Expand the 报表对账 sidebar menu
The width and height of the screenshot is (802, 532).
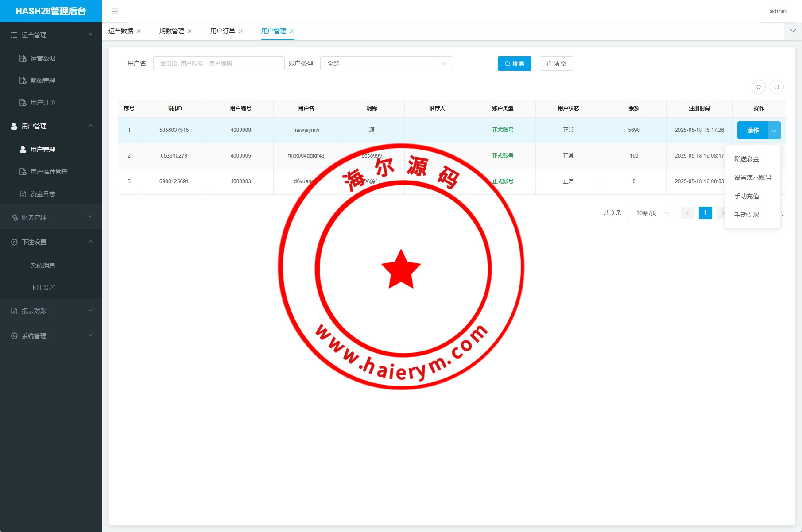click(51, 311)
